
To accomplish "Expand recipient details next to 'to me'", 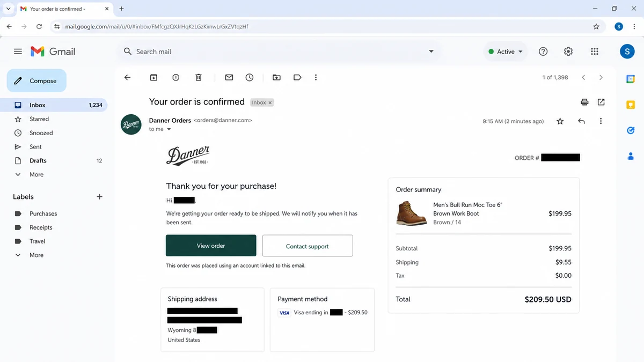I will coord(169,129).
